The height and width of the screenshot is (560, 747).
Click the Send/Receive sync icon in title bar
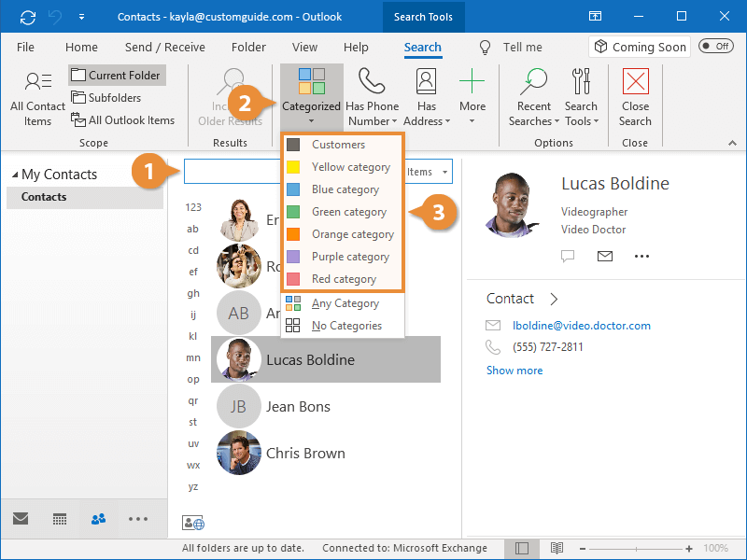point(28,17)
